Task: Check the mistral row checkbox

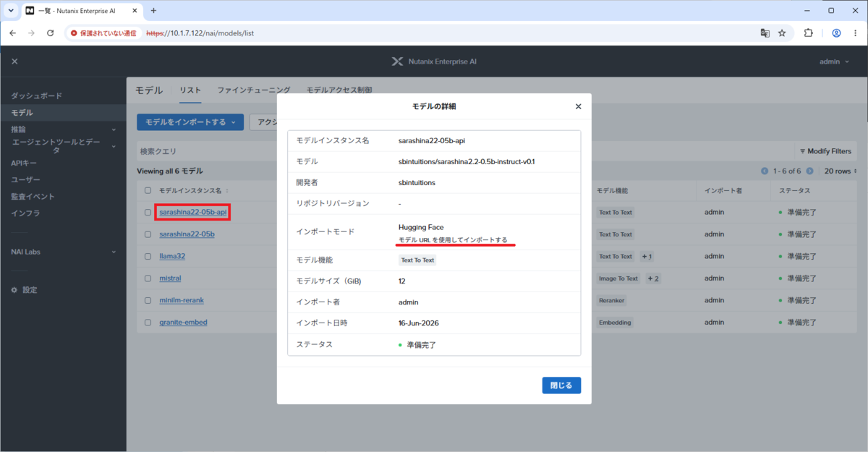Action: coord(148,278)
